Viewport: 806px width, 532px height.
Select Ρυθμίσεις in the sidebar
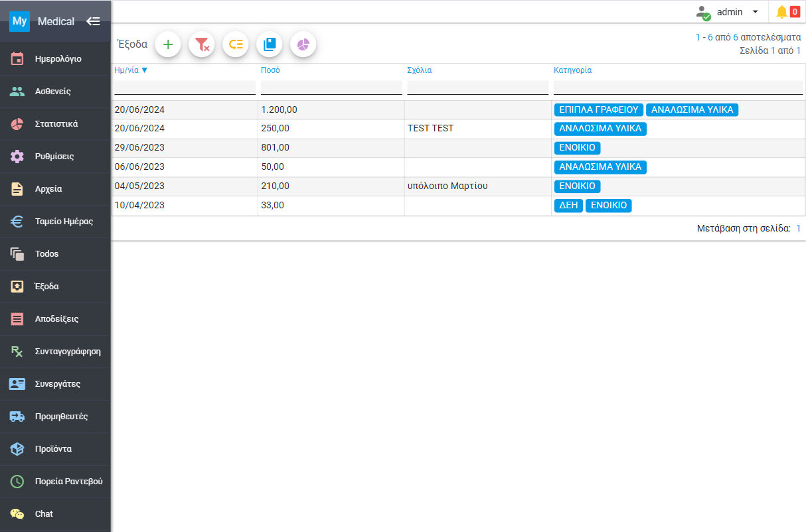(54, 157)
